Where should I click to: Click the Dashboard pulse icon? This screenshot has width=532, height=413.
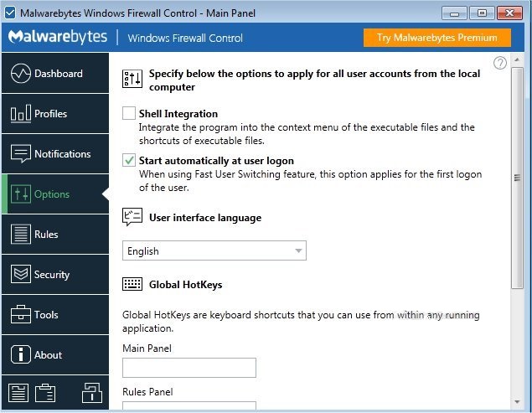[21, 74]
